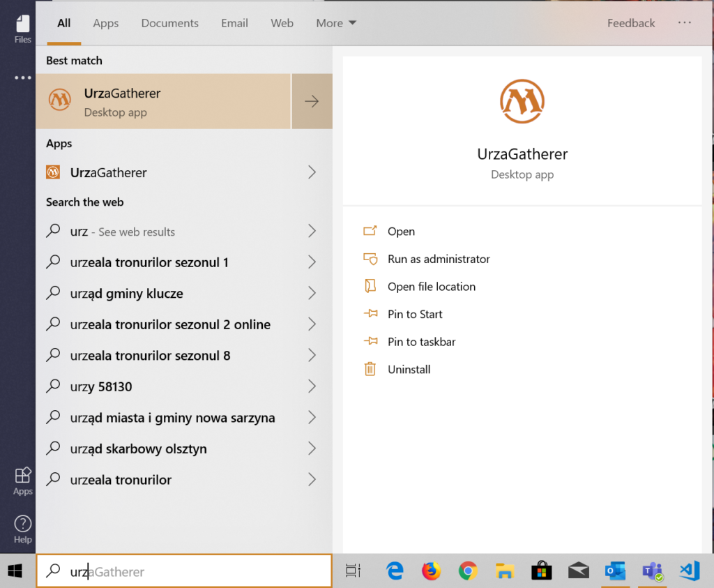The width and height of the screenshot is (714, 588).
Task: Open Microsoft Store from taskbar
Action: pyautogui.click(x=541, y=571)
